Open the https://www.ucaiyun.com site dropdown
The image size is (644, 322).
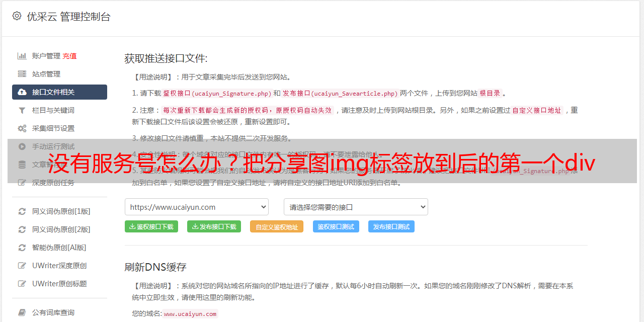point(197,207)
